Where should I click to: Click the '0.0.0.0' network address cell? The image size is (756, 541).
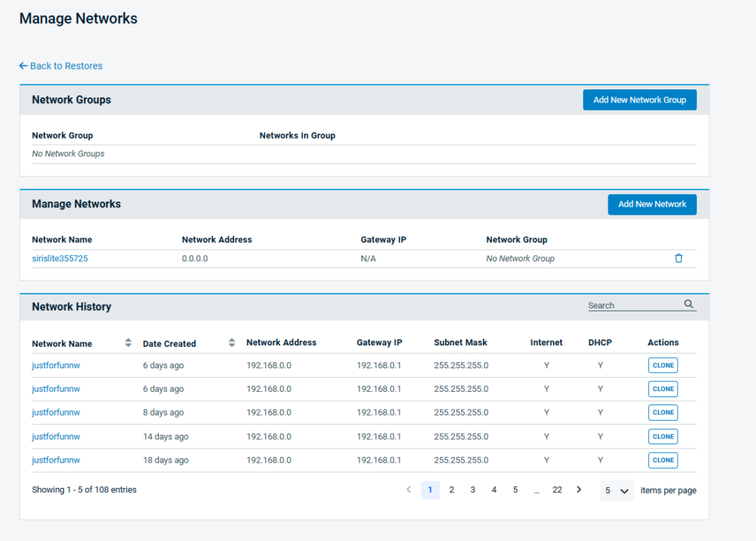pos(195,259)
